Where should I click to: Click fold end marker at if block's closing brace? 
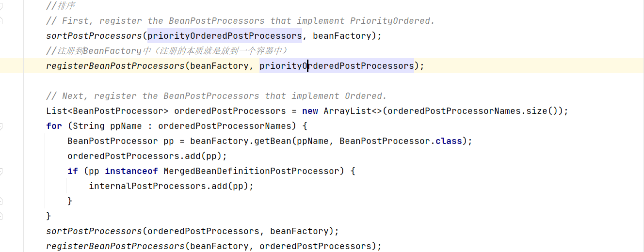1,201
